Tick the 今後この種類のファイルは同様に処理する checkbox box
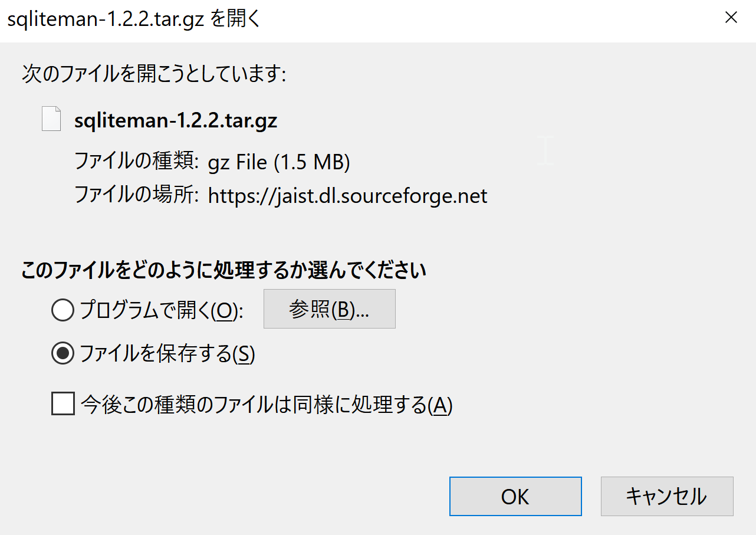This screenshot has width=756, height=535. coord(63,405)
